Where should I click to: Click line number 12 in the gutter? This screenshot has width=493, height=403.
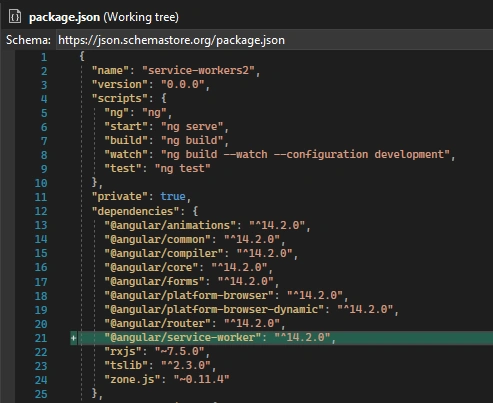click(x=41, y=211)
